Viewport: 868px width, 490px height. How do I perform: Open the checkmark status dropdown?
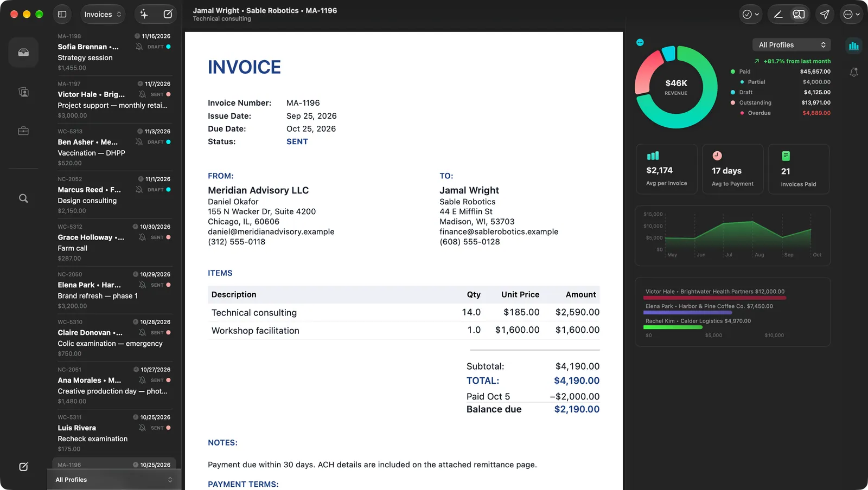[x=751, y=15]
